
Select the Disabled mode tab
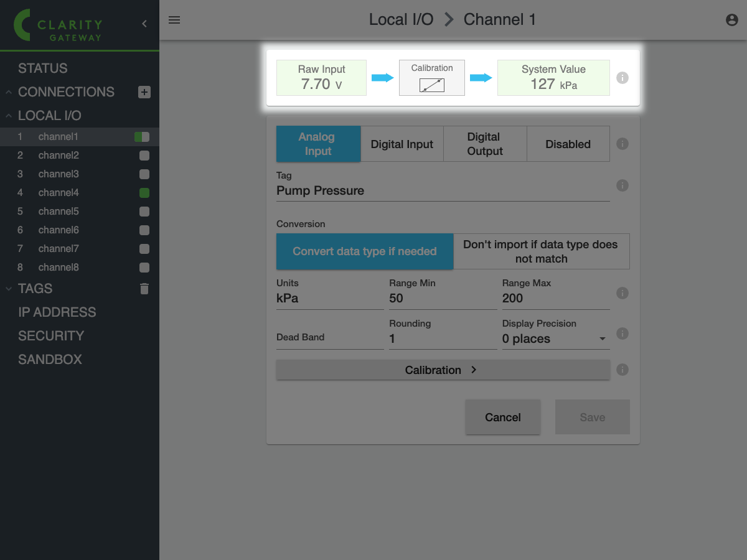(568, 144)
